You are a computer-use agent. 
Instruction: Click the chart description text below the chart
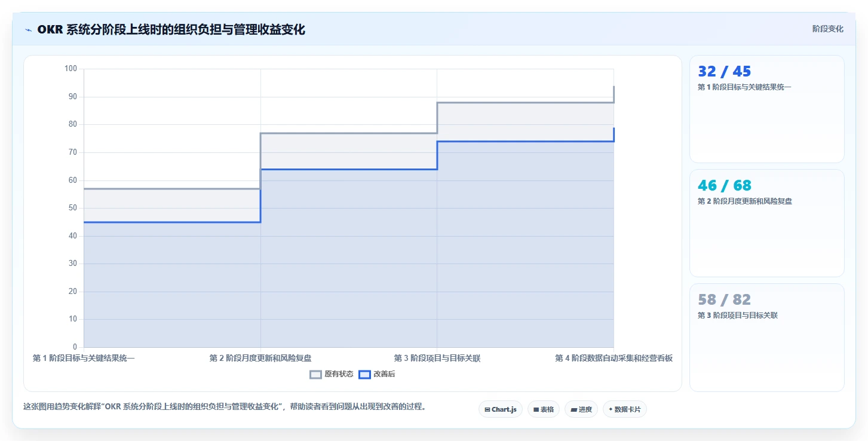point(224,407)
